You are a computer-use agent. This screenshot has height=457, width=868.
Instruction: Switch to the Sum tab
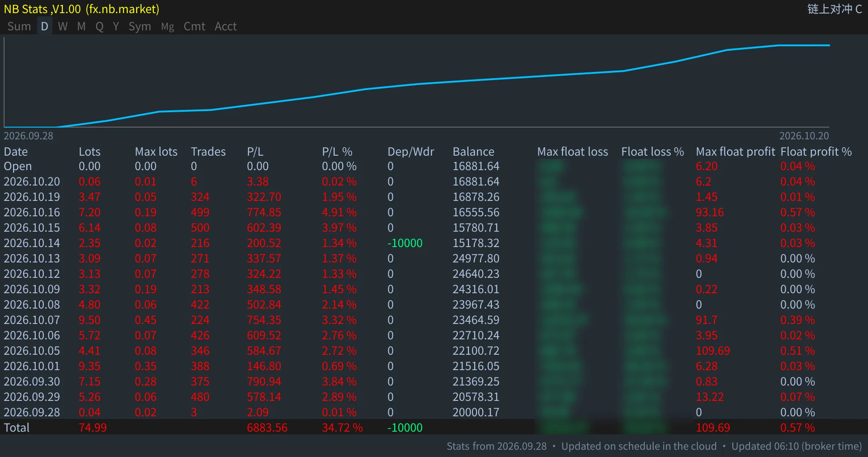[x=19, y=26]
